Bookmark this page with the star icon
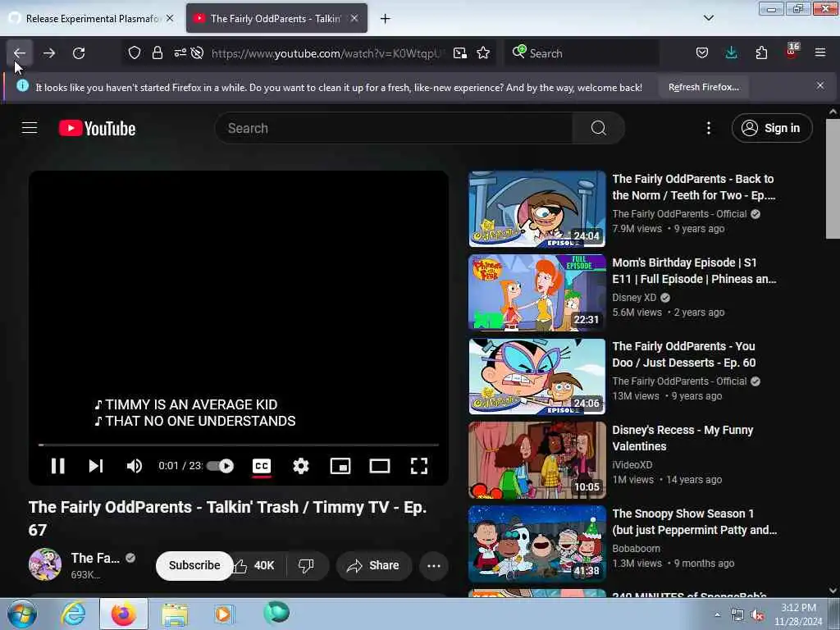This screenshot has width=840, height=630. click(x=483, y=53)
